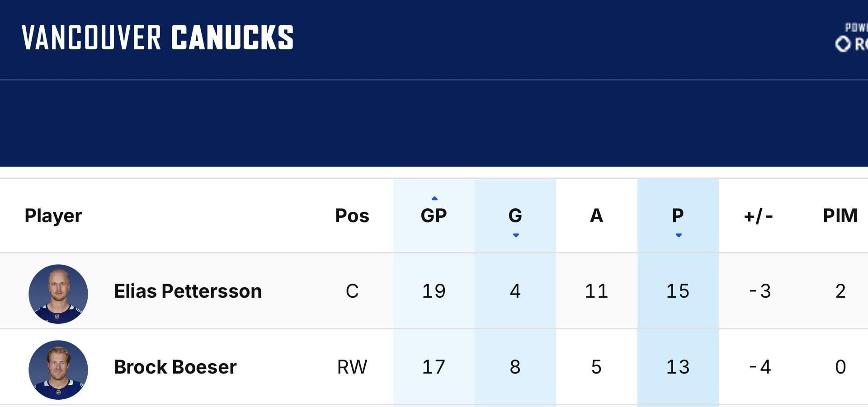The image size is (868, 407).
Task: Click the ascending sort arrow above GP
Action: pos(434,197)
